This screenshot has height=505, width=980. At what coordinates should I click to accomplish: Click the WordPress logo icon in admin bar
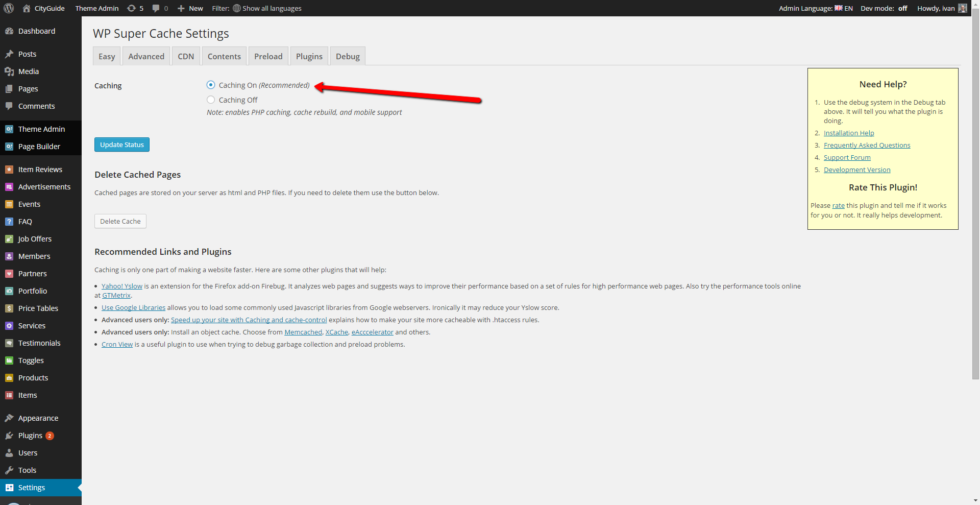click(x=9, y=8)
